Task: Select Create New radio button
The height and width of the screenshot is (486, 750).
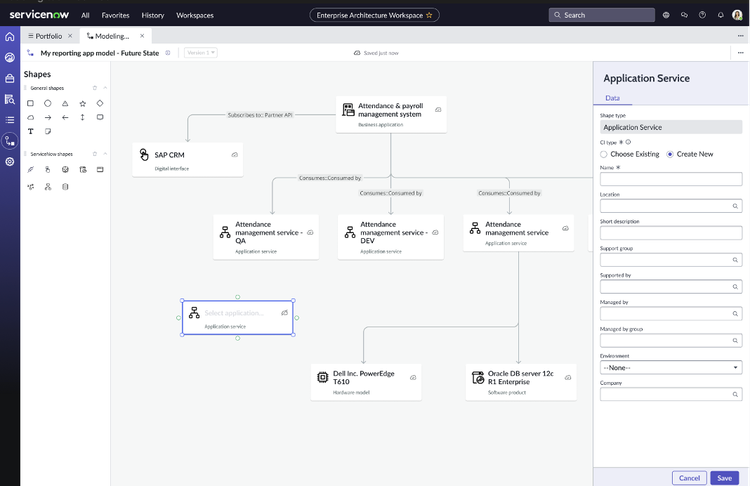Action: (670, 154)
